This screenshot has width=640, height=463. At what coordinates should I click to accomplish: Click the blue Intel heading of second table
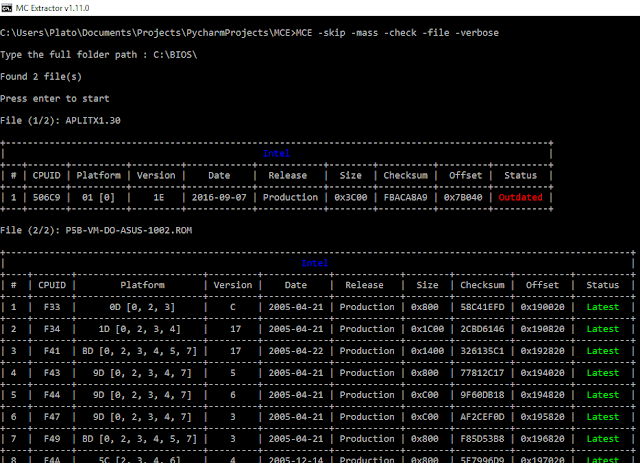[315, 263]
